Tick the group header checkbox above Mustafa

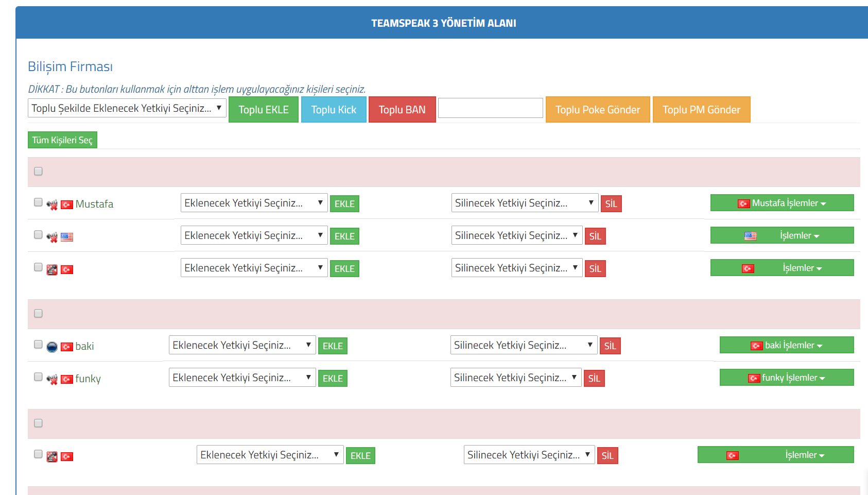coord(38,171)
